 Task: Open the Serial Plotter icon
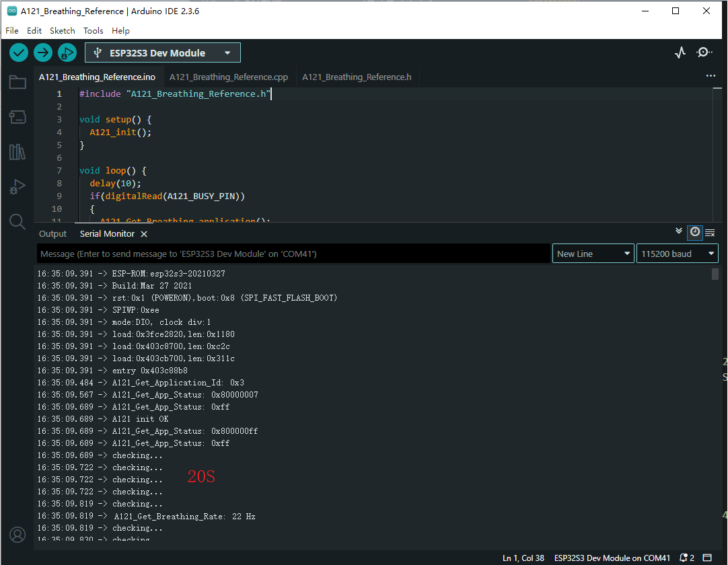680,52
